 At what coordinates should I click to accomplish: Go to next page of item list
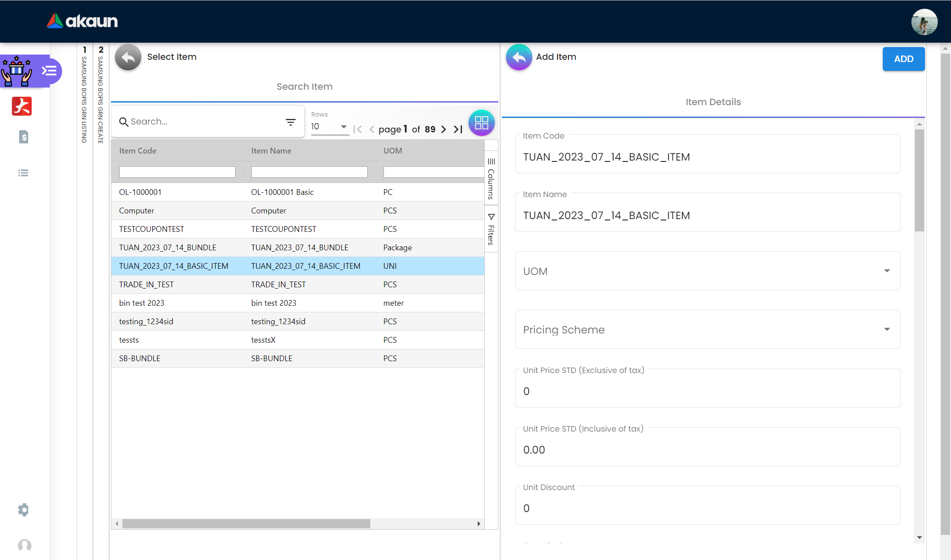click(444, 129)
